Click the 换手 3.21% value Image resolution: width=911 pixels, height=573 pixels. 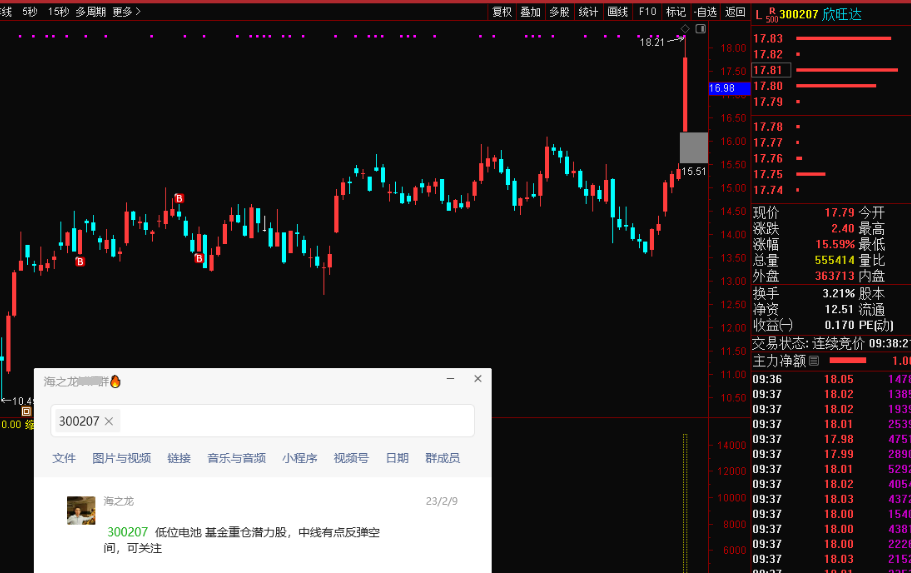click(839, 293)
